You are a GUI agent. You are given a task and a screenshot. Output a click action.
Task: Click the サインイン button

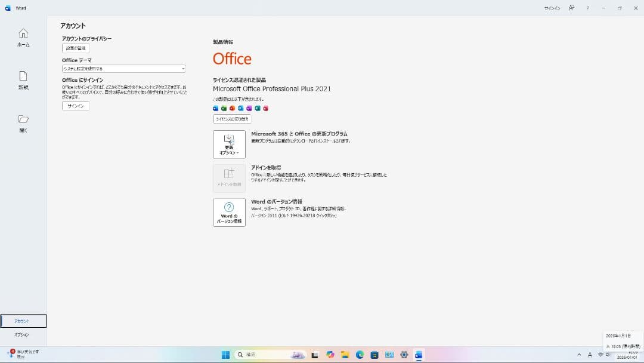(x=75, y=105)
